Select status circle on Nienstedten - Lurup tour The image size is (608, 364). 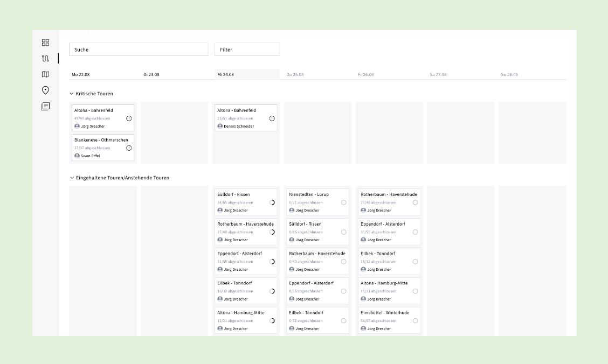tap(343, 202)
